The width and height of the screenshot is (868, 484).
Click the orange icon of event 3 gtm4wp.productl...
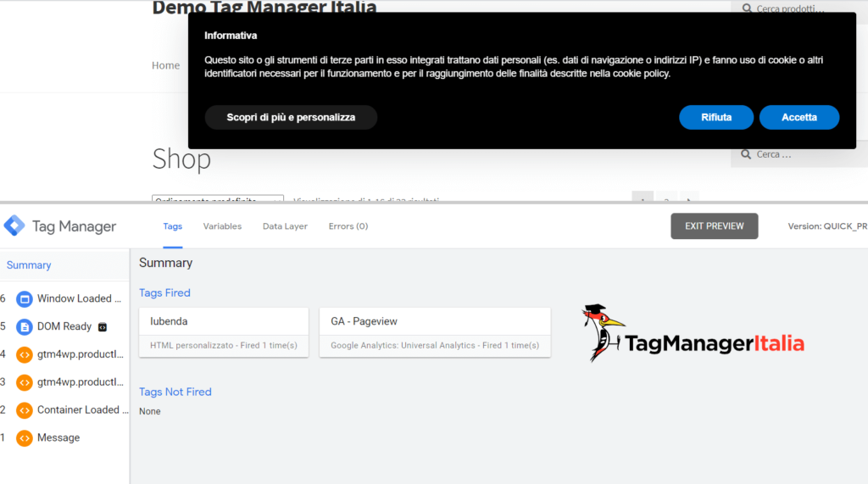24,382
